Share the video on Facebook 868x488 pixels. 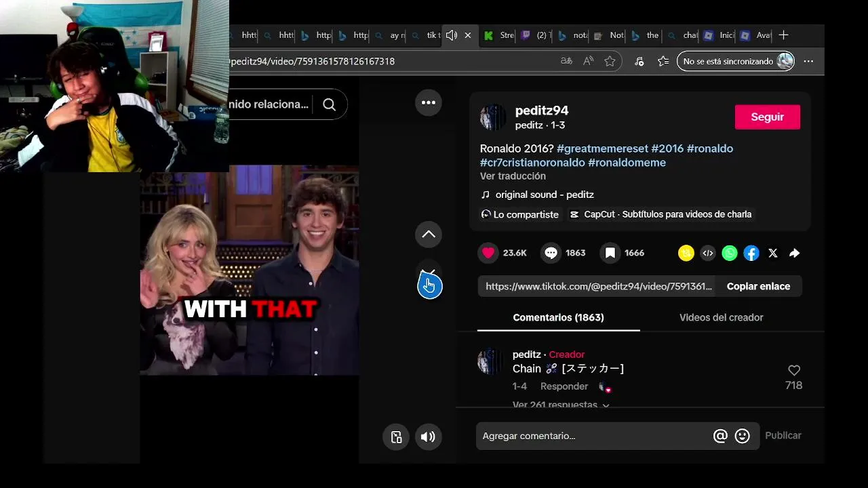coord(751,253)
